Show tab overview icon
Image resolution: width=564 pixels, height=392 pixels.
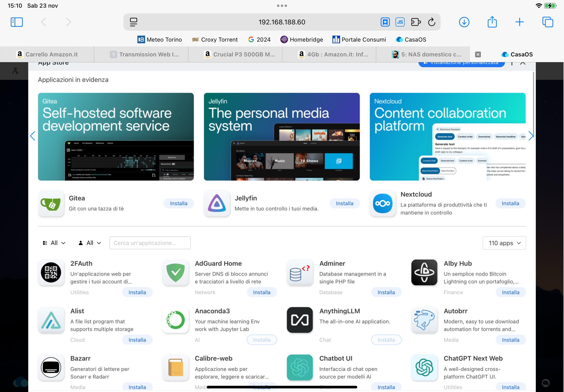pos(548,22)
